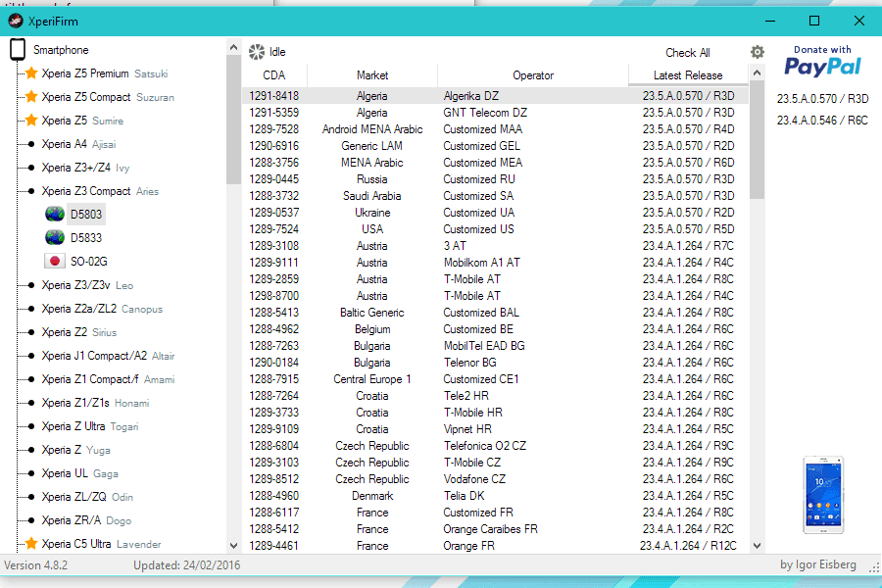This screenshot has height=588, width=882.
Task: Expand the Xperia Z3+/Z4 Ivy node
Action: (x=31, y=168)
